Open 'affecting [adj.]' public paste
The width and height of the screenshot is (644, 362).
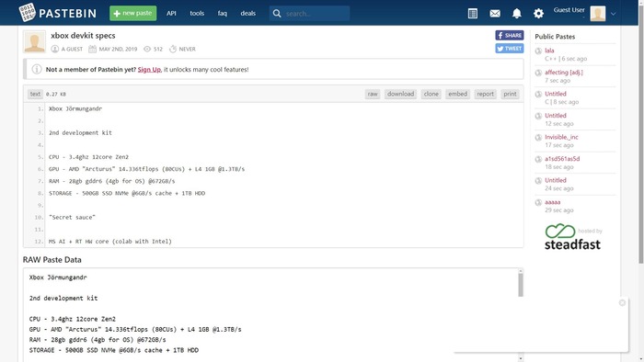coord(564,73)
